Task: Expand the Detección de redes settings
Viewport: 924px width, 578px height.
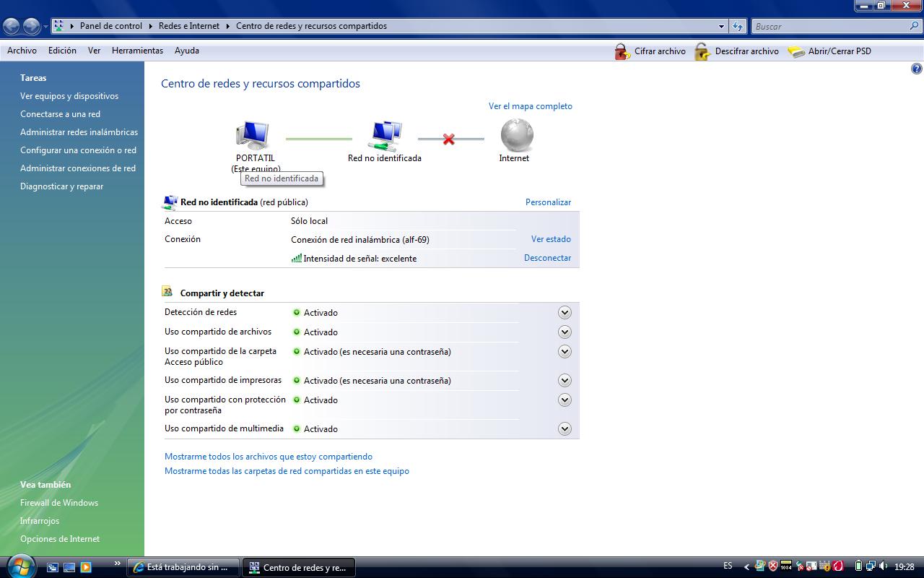Action: coord(565,313)
